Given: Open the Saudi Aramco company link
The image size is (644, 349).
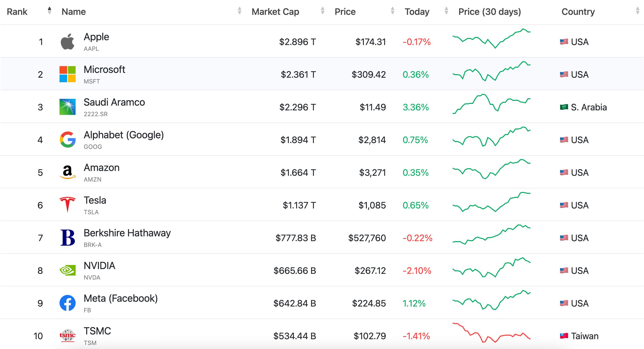Looking at the screenshot, I should tap(114, 102).
